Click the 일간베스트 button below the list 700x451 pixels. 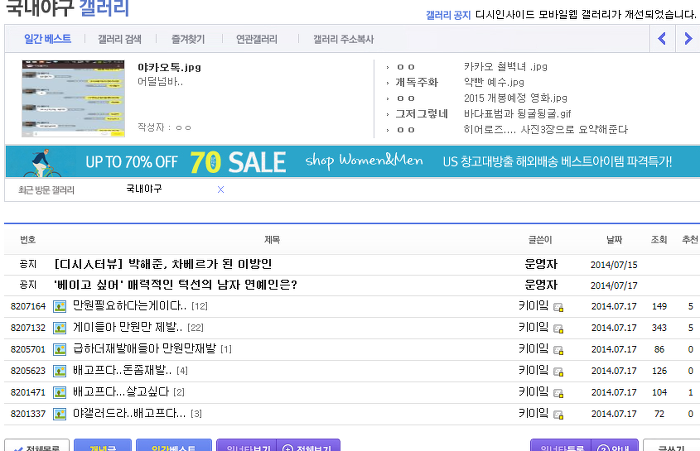pyautogui.click(x=174, y=445)
